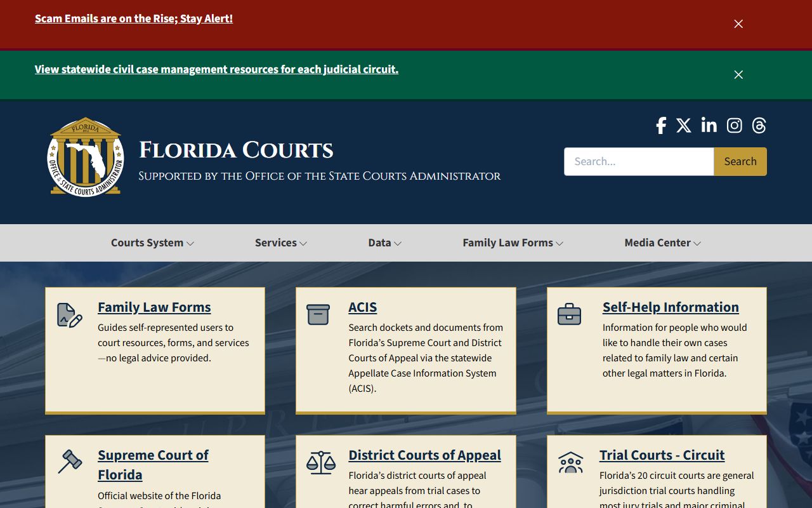Open the statewide civil case management resources link

click(x=216, y=69)
